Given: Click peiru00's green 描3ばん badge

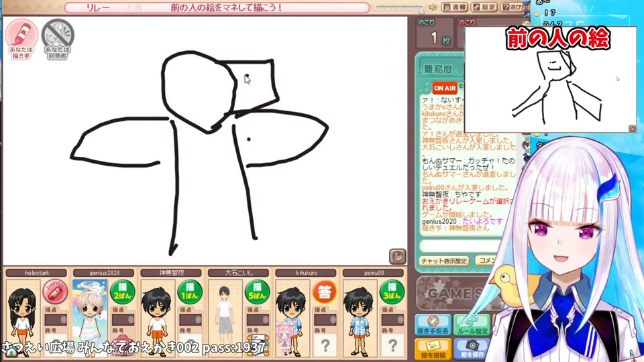Looking at the screenshot, I should (392, 292).
